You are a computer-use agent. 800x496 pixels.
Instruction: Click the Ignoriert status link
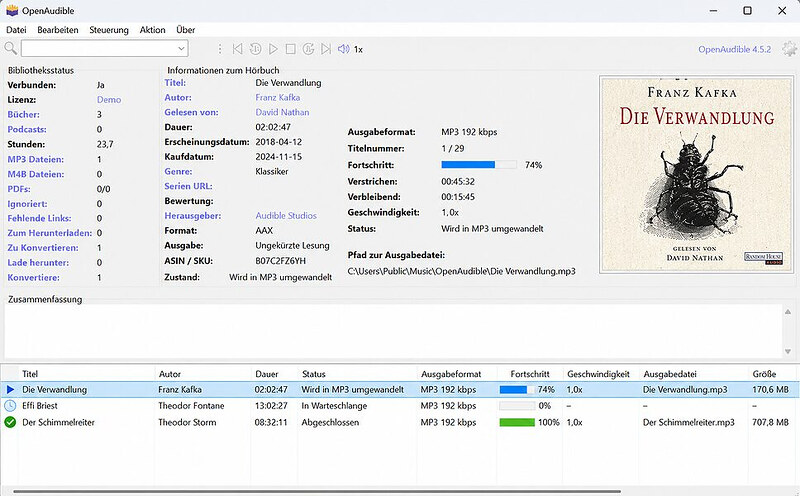pos(28,204)
